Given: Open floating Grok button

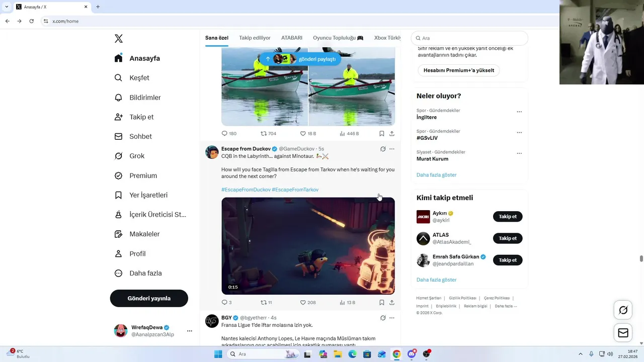Looking at the screenshot, I should coord(623,310).
